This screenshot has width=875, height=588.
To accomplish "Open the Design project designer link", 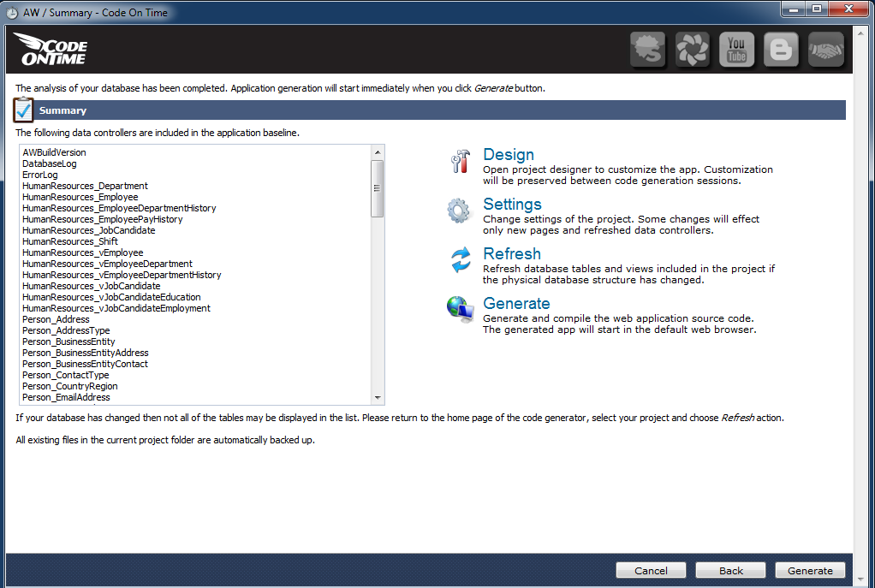I will [509, 155].
